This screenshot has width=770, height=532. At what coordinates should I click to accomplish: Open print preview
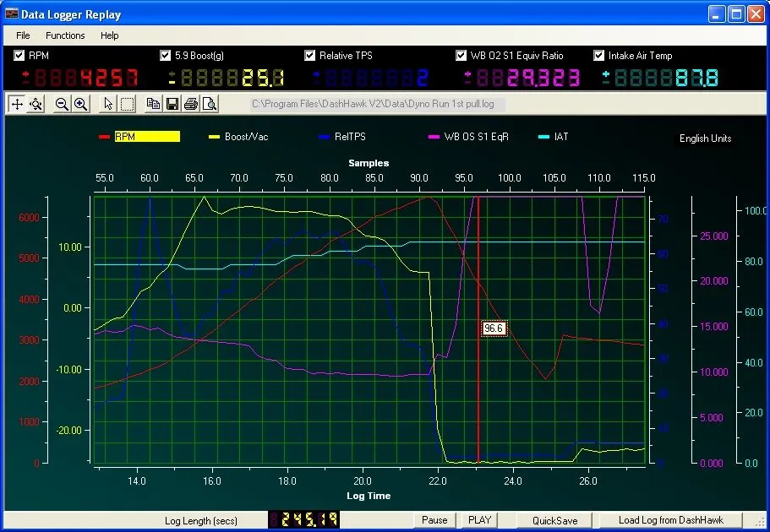(x=209, y=104)
